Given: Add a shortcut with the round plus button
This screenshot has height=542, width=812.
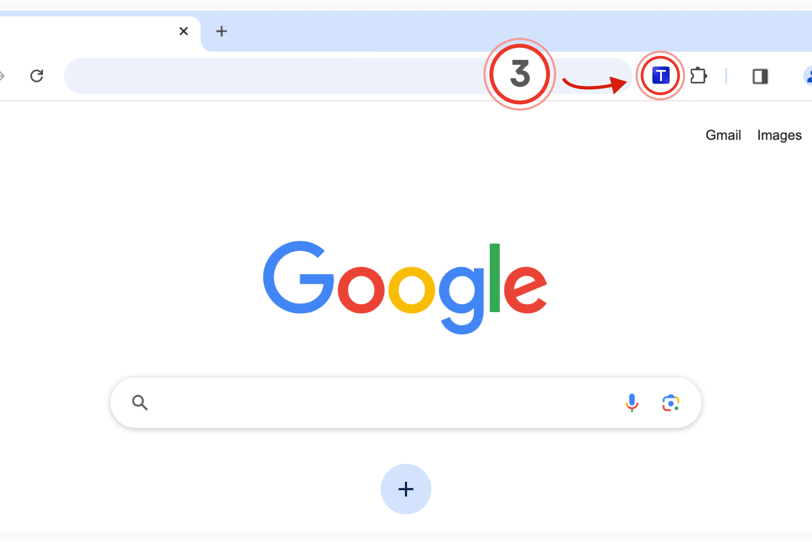Looking at the screenshot, I should click(406, 489).
